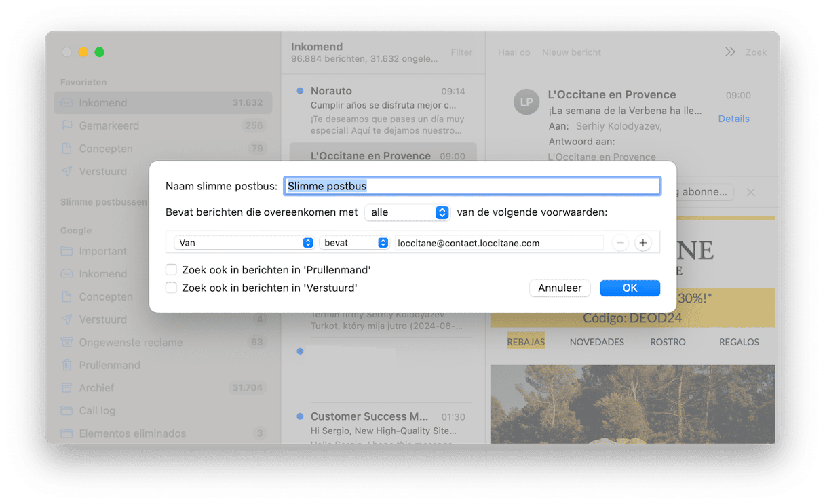Viewport: 825px width, 504px height.
Task: Open the Ongewenste reclame mailbox
Action: point(163,343)
